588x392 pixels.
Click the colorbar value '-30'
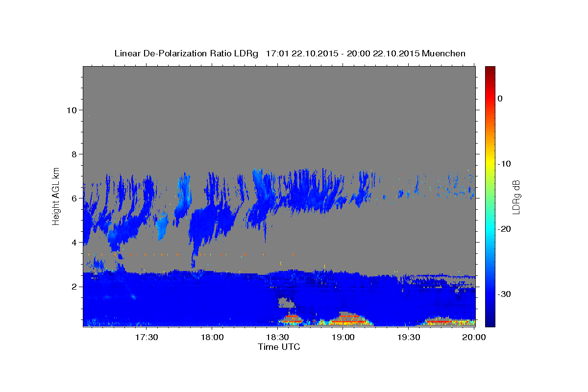tap(505, 294)
